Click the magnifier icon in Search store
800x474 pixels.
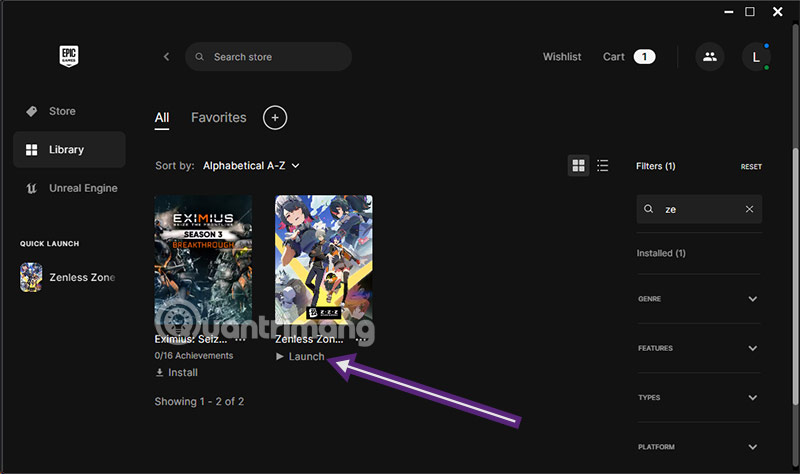199,57
